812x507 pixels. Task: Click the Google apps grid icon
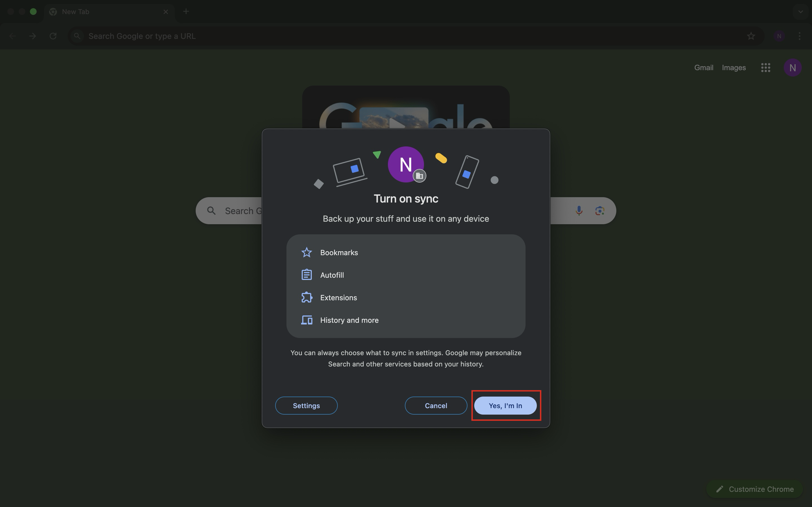765,68
